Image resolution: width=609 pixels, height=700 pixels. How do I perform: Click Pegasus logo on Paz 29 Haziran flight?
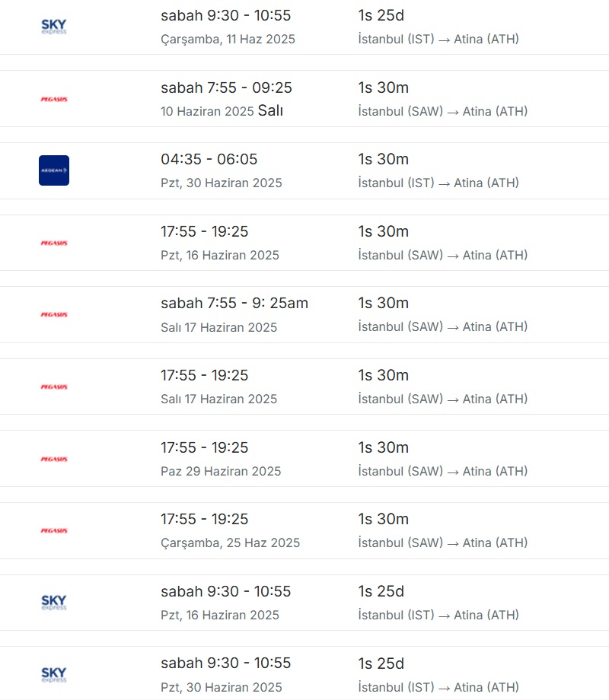(54, 459)
